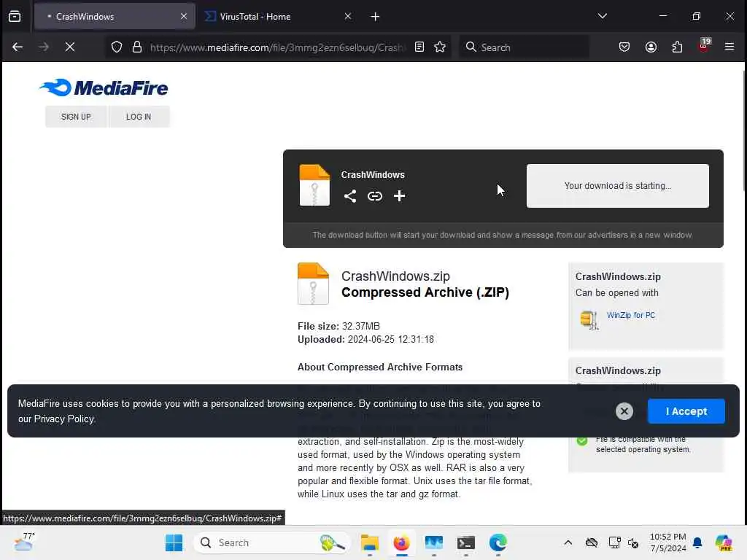
Task: Open the Windows Start button
Action: (x=174, y=542)
